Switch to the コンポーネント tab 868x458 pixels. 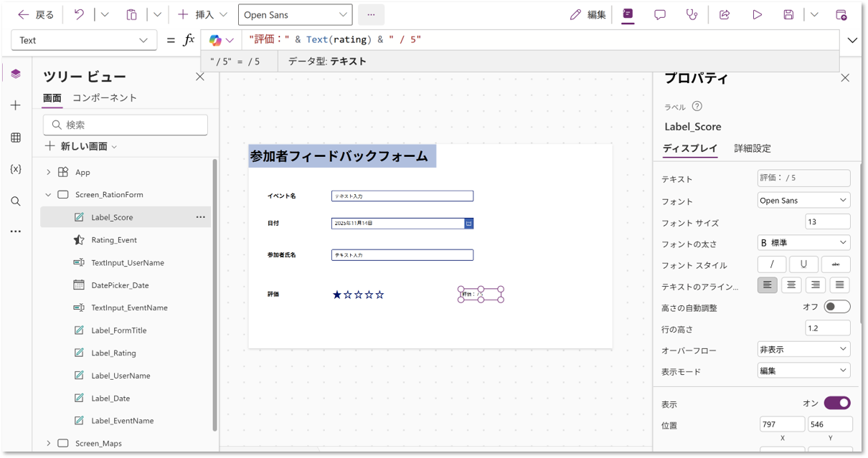105,97
